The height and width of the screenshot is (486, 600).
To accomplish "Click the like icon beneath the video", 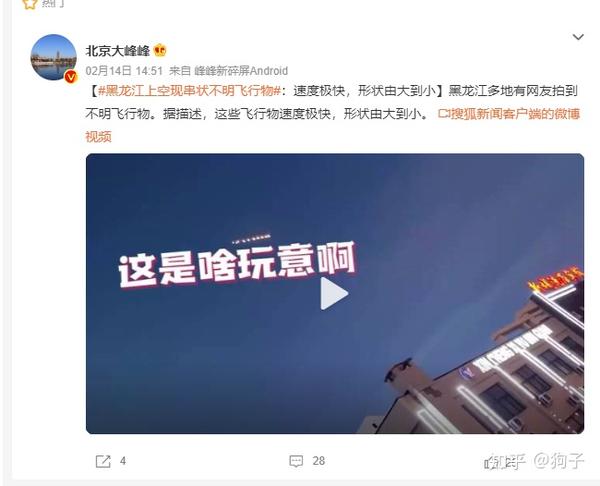I will [x=489, y=463].
